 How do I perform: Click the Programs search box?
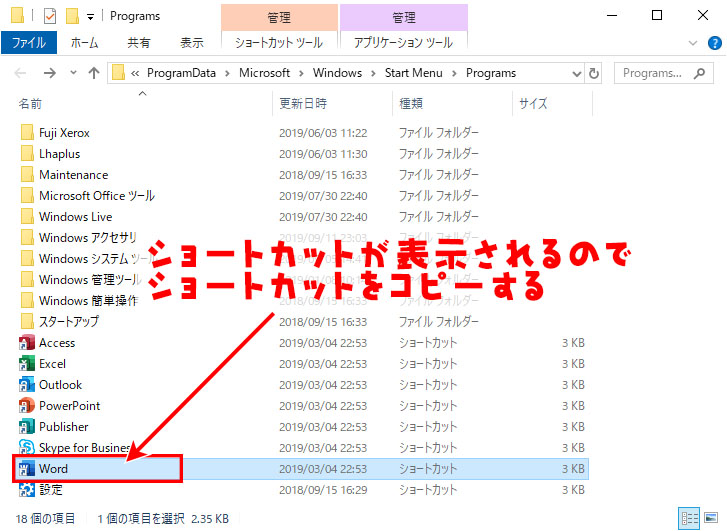click(663, 73)
